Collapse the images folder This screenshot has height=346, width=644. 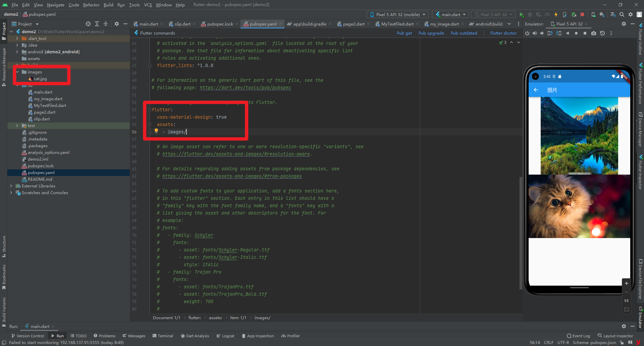[17, 72]
